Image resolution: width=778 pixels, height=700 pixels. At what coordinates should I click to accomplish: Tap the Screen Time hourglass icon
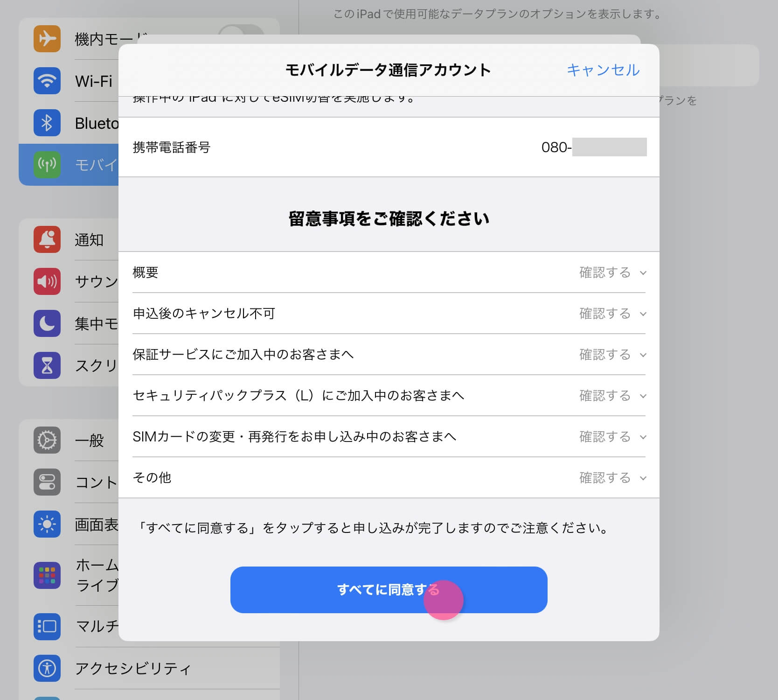coord(47,365)
